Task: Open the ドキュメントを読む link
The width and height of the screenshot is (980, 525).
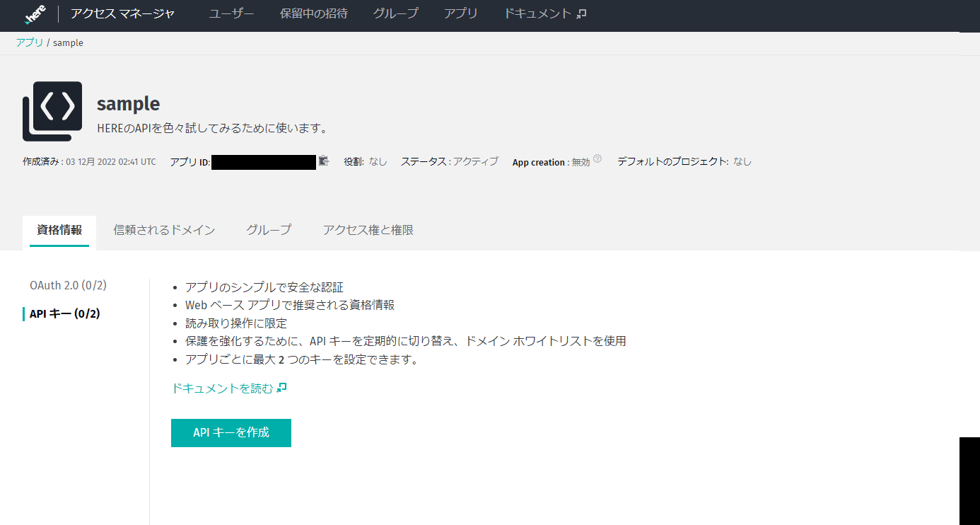Action: 222,388
